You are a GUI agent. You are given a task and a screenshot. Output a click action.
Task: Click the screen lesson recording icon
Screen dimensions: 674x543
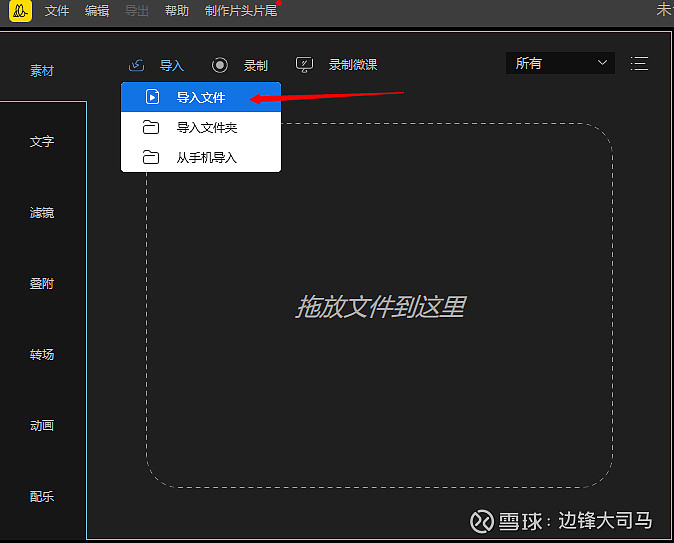[x=304, y=65]
